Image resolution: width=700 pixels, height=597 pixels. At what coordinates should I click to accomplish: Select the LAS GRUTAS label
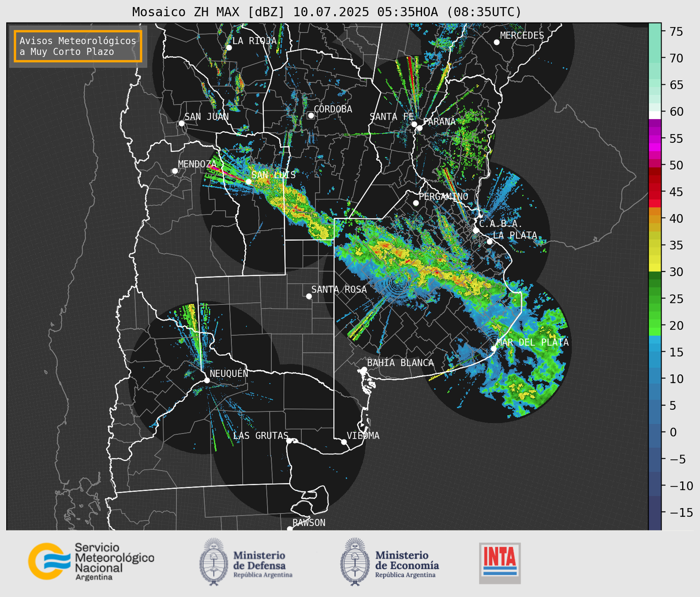(x=261, y=436)
